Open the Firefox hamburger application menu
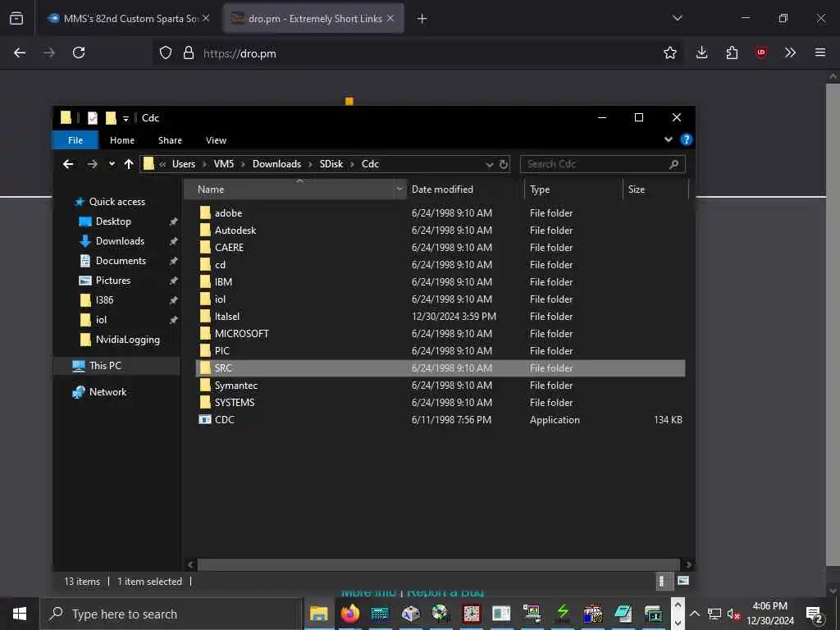This screenshot has height=630, width=840. coord(820,53)
